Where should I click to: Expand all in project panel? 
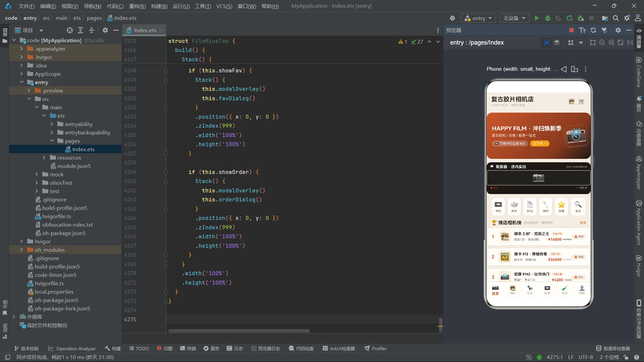(x=80, y=30)
